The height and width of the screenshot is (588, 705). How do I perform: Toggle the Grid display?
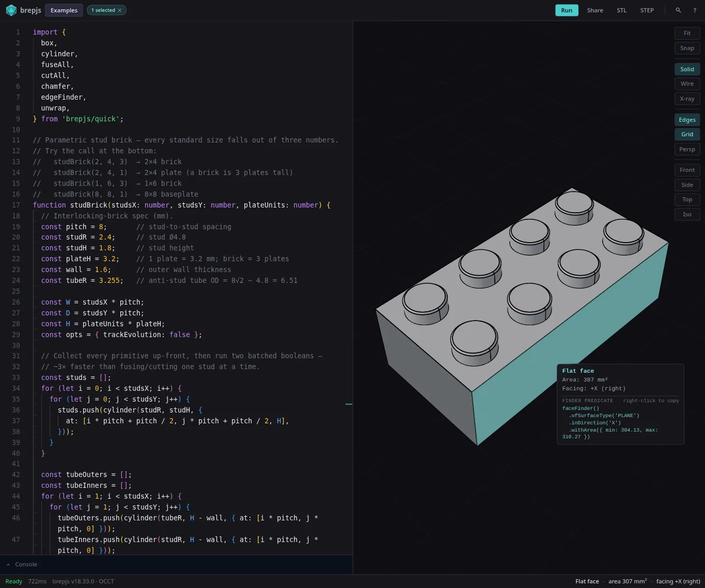(x=687, y=134)
